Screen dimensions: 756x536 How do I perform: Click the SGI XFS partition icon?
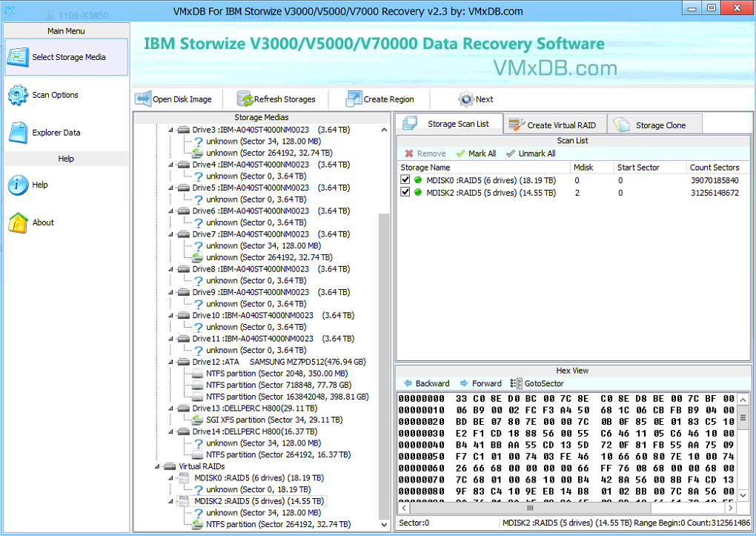pos(198,420)
